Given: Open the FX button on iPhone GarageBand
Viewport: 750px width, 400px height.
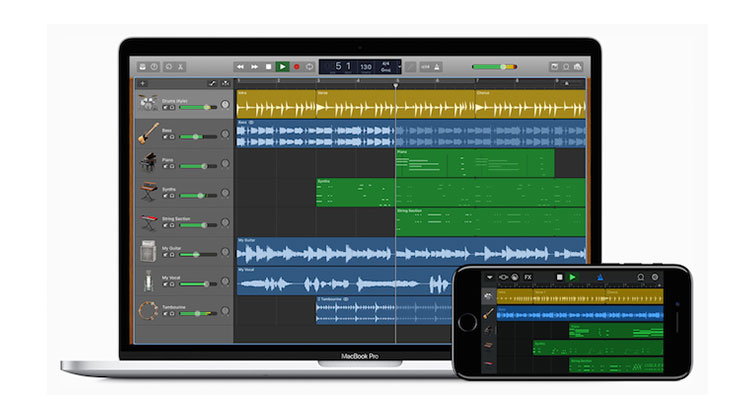Looking at the screenshot, I should pyautogui.click(x=528, y=277).
